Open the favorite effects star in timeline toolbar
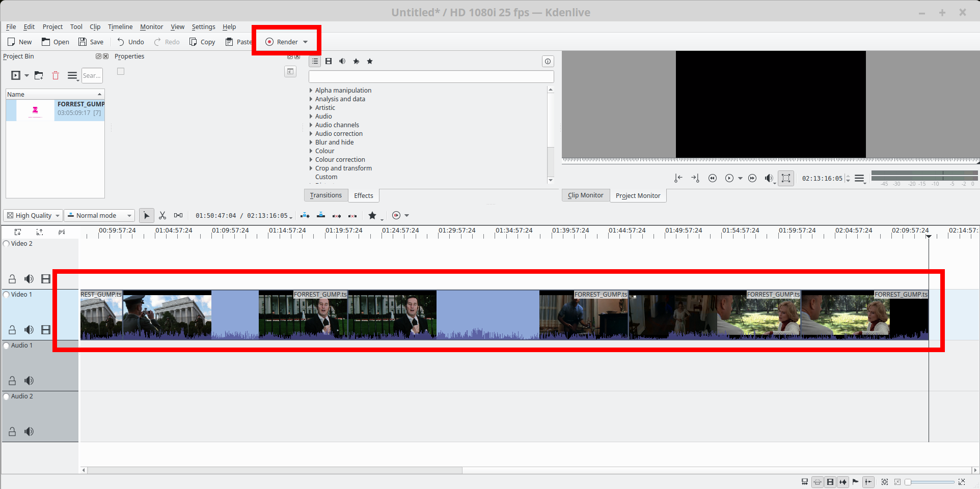The height and width of the screenshot is (489, 980). (x=372, y=216)
